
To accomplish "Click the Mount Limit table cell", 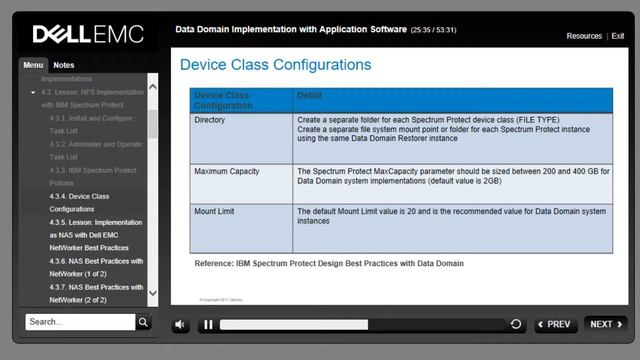I will coord(241,229).
